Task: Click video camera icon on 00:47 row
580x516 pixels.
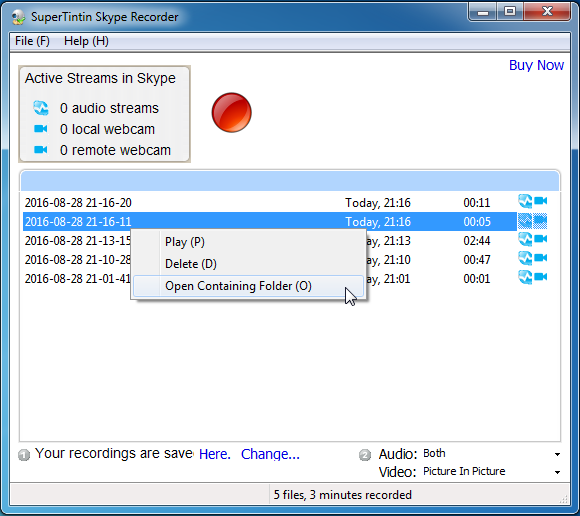Action: coord(540,257)
